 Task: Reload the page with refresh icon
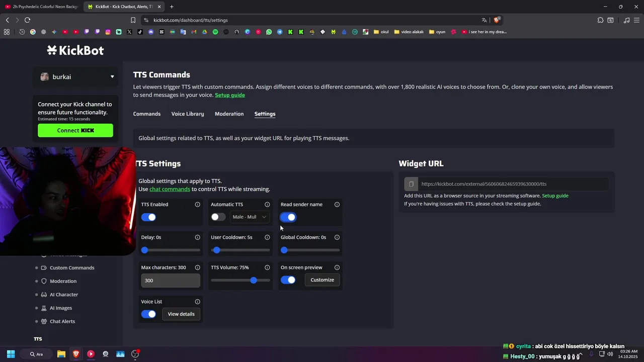27,20
